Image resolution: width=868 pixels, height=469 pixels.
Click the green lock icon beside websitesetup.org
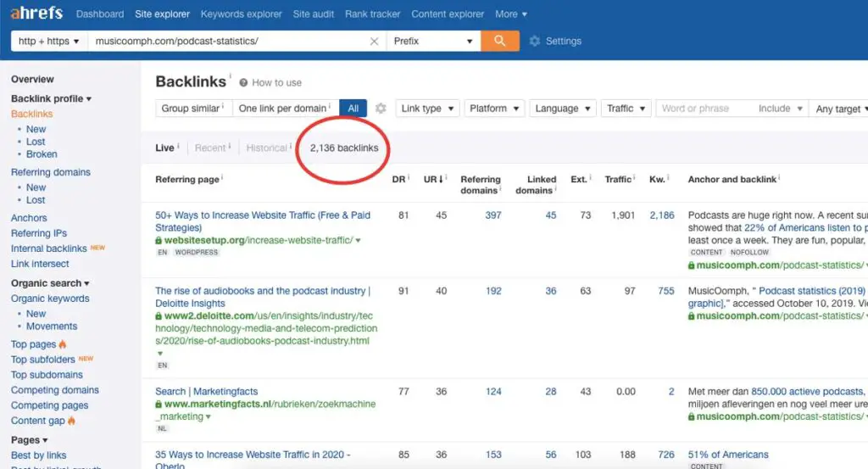[x=159, y=240]
